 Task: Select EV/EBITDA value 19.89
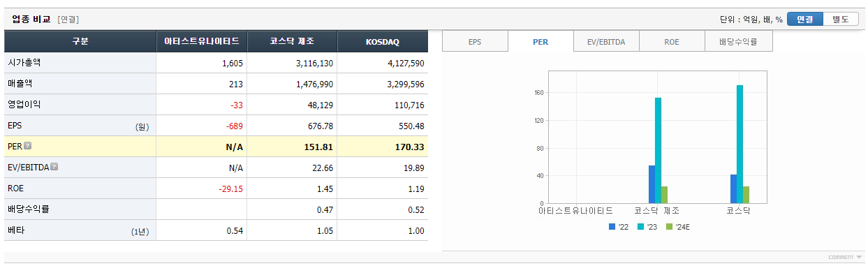[414, 168]
